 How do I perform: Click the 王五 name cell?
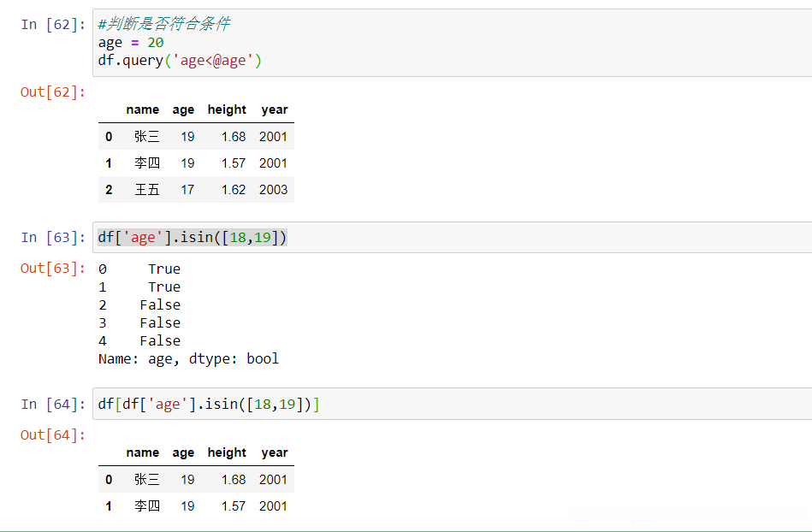click(146, 190)
